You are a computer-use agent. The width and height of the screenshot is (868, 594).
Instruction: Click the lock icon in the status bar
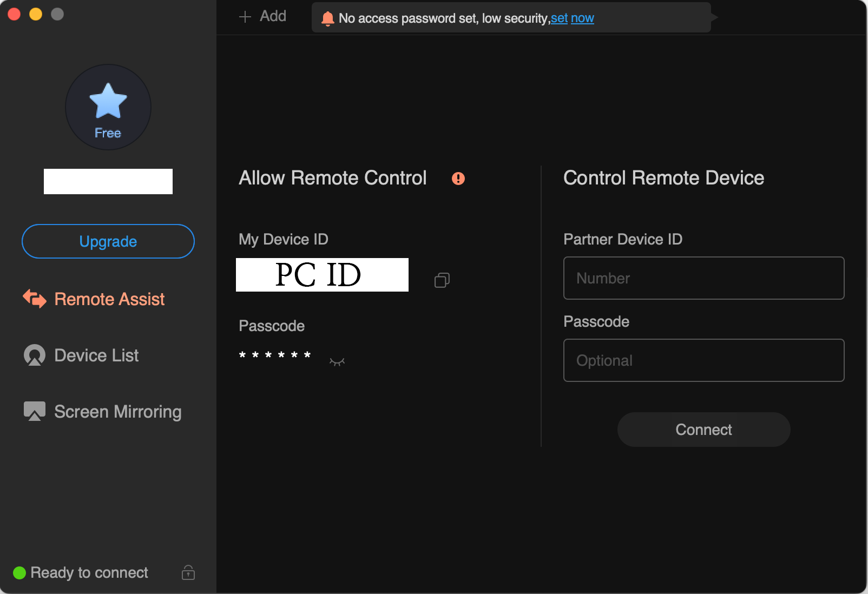[x=188, y=572]
